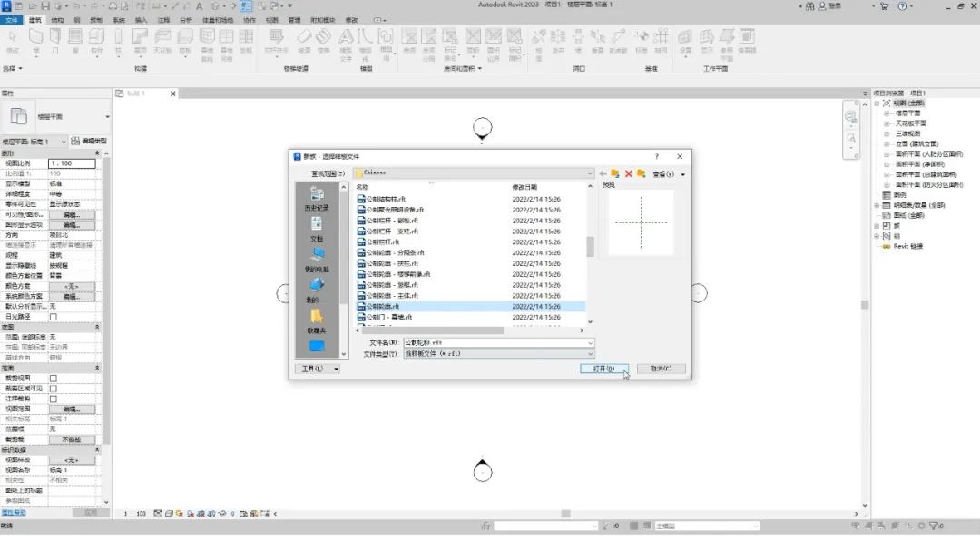Switch to the Annotate ribbon tab
The width and height of the screenshot is (980, 552).
pyautogui.click(x=163, y=20)
